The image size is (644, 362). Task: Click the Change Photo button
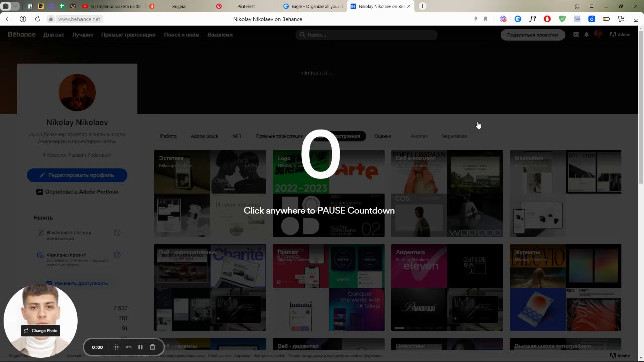[x=41, y=331]
